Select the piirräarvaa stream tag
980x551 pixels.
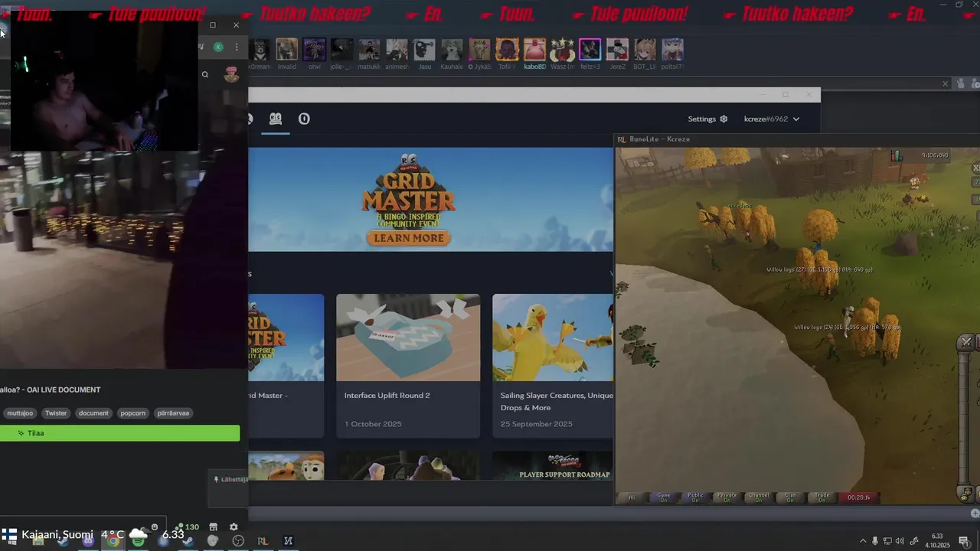tap(173, 413)
